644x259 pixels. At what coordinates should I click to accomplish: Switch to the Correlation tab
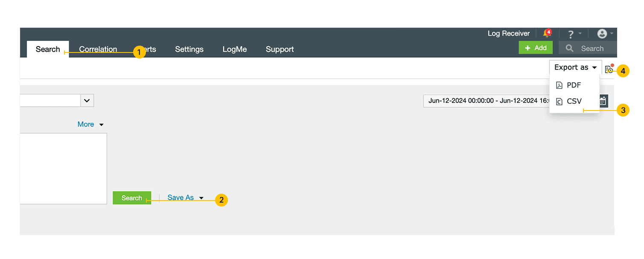tap(98, 49)
